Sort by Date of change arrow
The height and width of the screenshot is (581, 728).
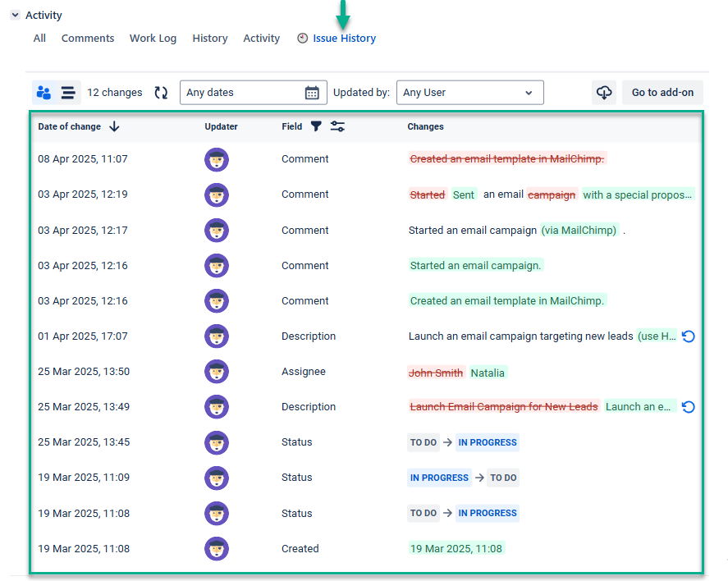114,126
